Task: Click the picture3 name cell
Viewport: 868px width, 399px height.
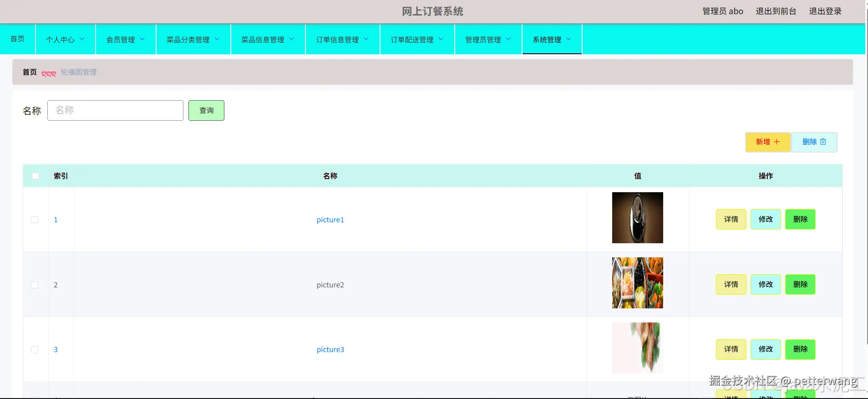Action: 330,350
